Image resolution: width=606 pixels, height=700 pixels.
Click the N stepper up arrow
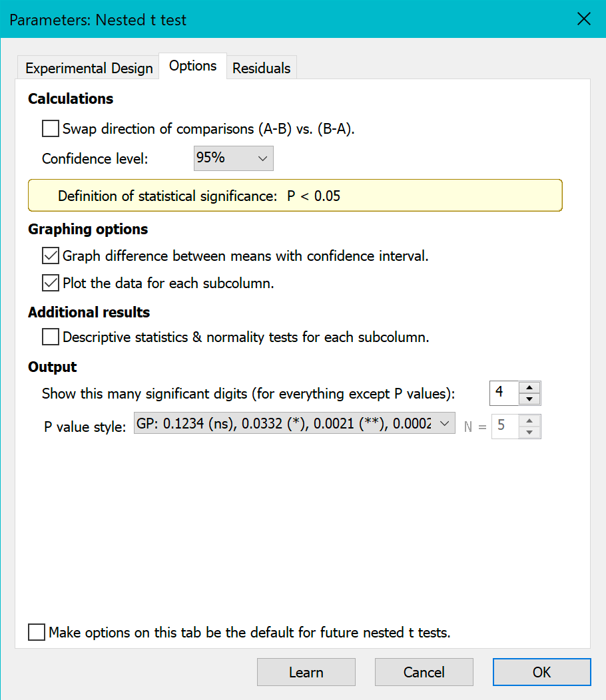(529, 421)
